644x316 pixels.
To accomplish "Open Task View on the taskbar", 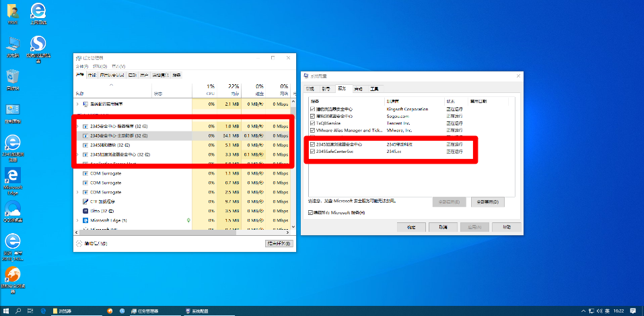I will coord(30,311).
